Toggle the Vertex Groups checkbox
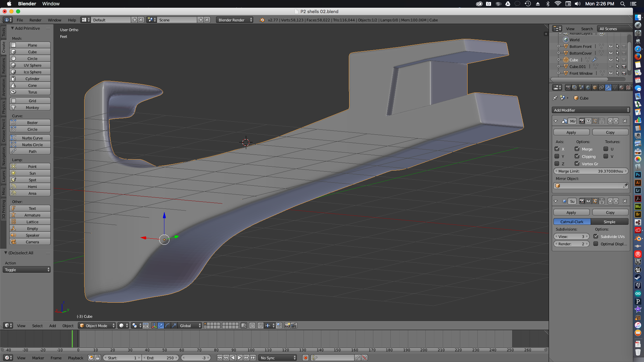644x362 pixels. point(577,164)
